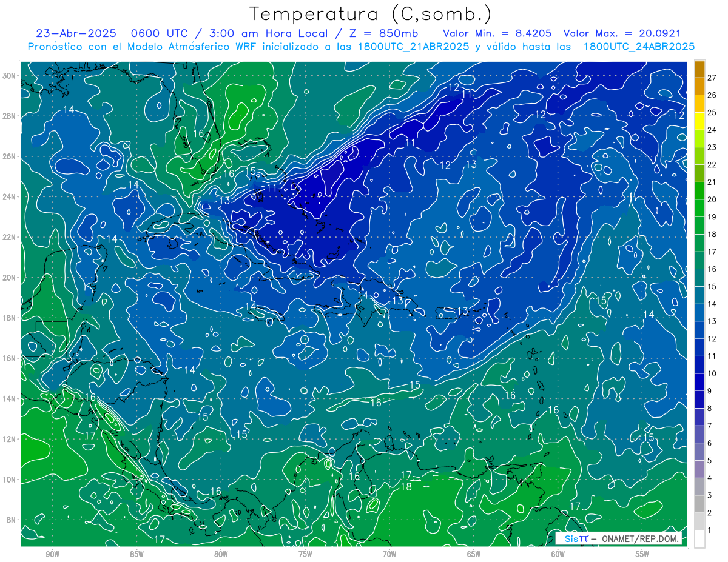The width and height of the screenshot is (728, 562).
Task: Click the 80W longitude axis label
Action: (221, 554)
